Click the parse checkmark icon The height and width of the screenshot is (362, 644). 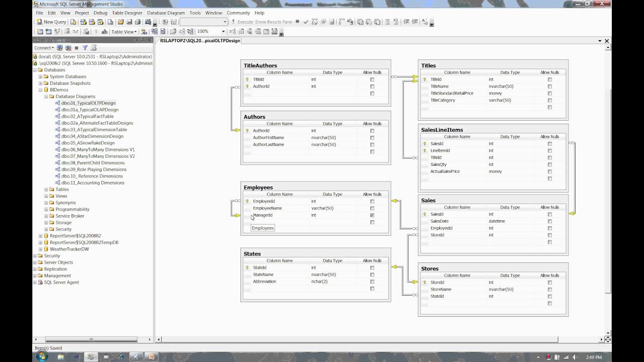coord(306,22)
